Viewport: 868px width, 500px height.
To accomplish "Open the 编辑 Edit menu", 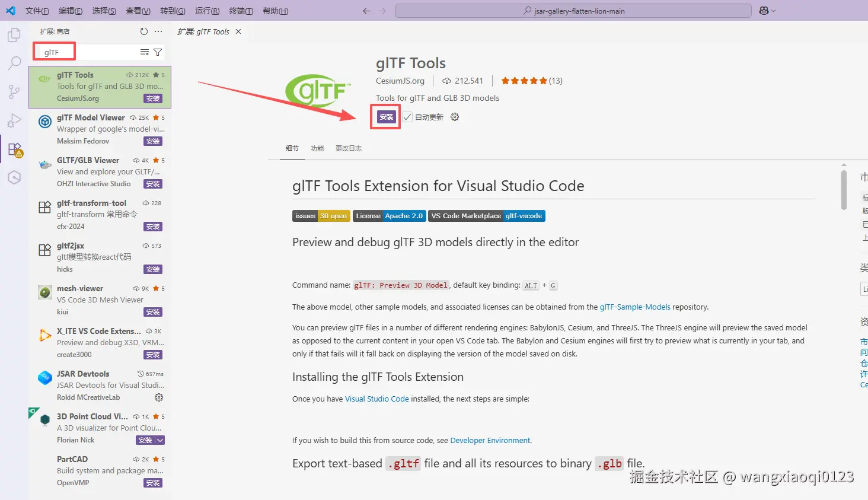I will (71, 11).
